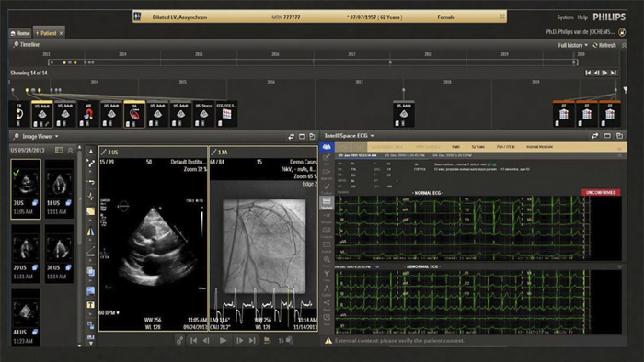
Task: Step back one frame
Action: tap(206, 340)
